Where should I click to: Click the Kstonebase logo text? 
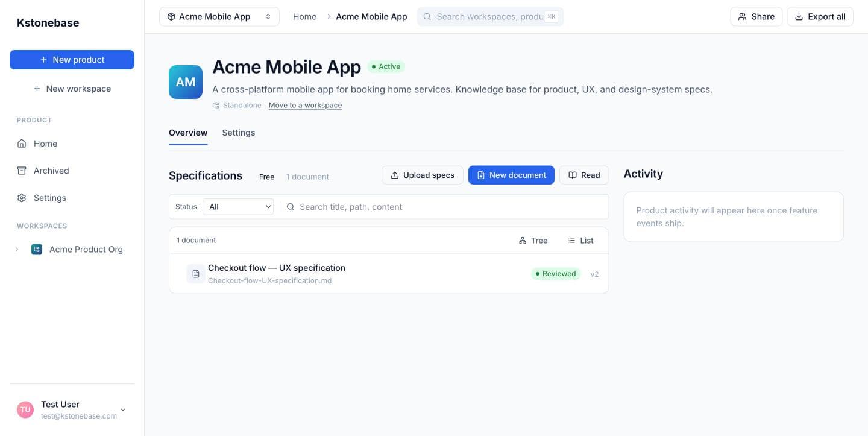pyautogui.click(x=48, y=23)
